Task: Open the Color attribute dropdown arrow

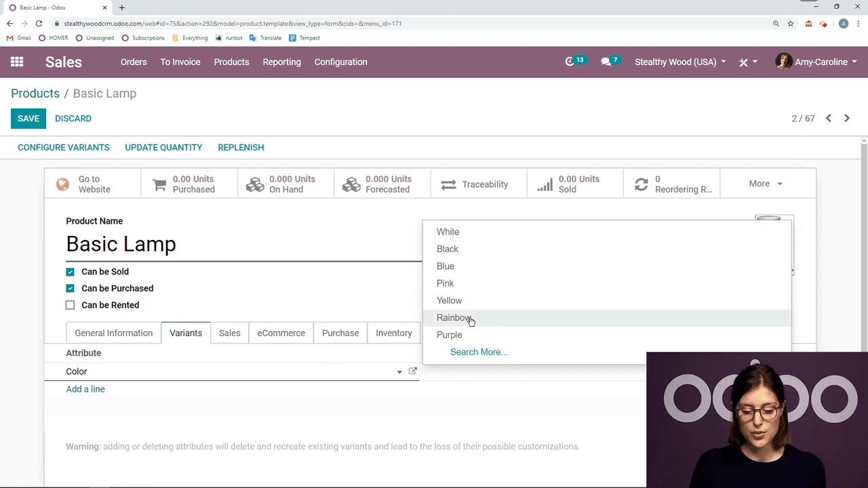Action: coord(399,372)
